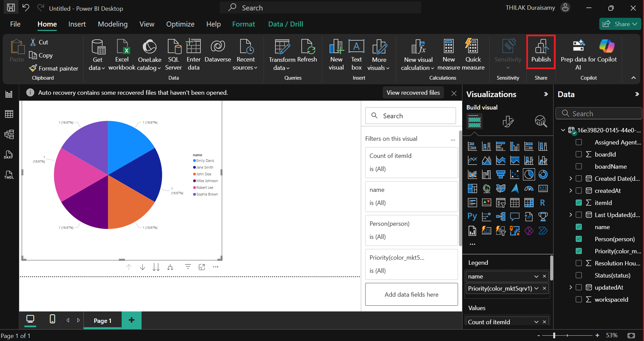Select the Stacked bar chart visual

472,146
